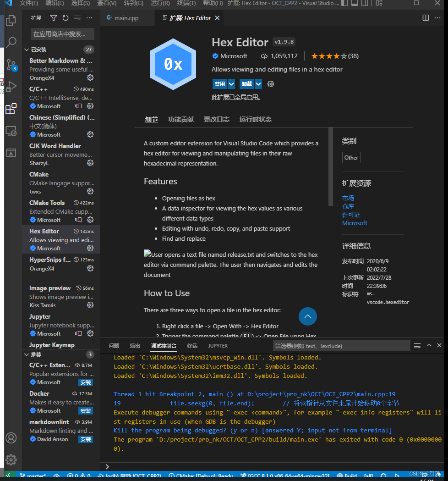Viewport: 448px width, 481px height.
Task: Click the split editor icon top right
Action: [426, 17]
